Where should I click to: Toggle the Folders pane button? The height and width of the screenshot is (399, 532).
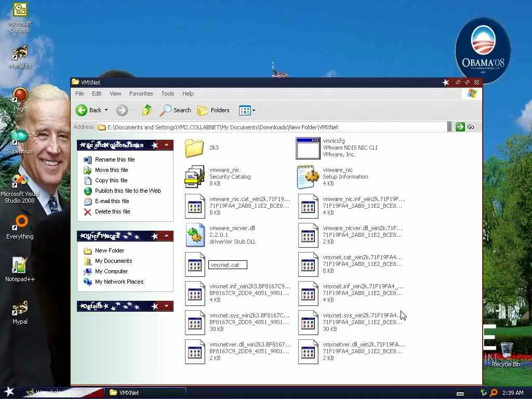point(214,110)
